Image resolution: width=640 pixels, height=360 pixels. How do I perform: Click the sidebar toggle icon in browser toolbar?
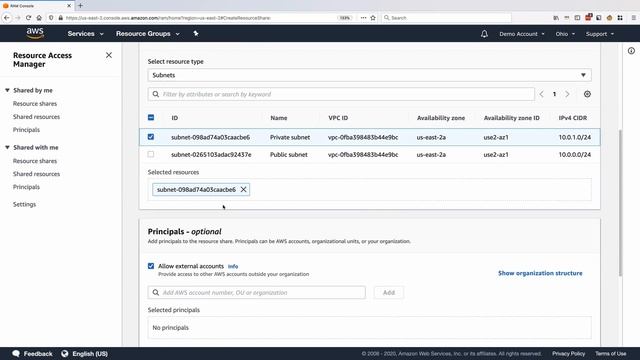[577, 18]
